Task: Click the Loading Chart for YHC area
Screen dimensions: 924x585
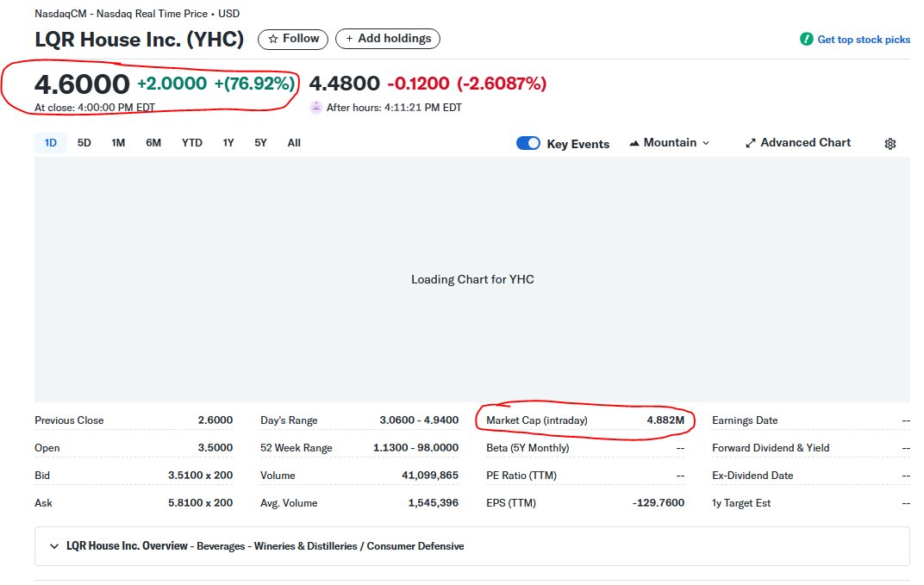Action: (x=472, y=279)
